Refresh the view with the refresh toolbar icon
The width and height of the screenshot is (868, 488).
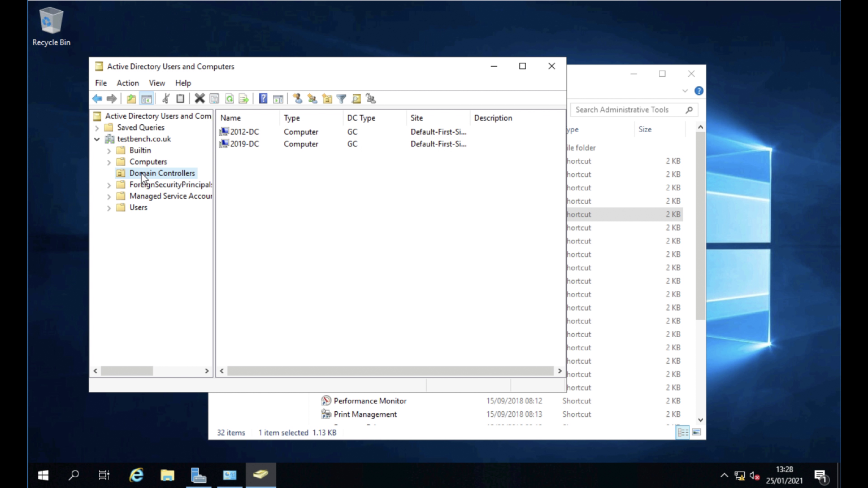tap(229, 99)
